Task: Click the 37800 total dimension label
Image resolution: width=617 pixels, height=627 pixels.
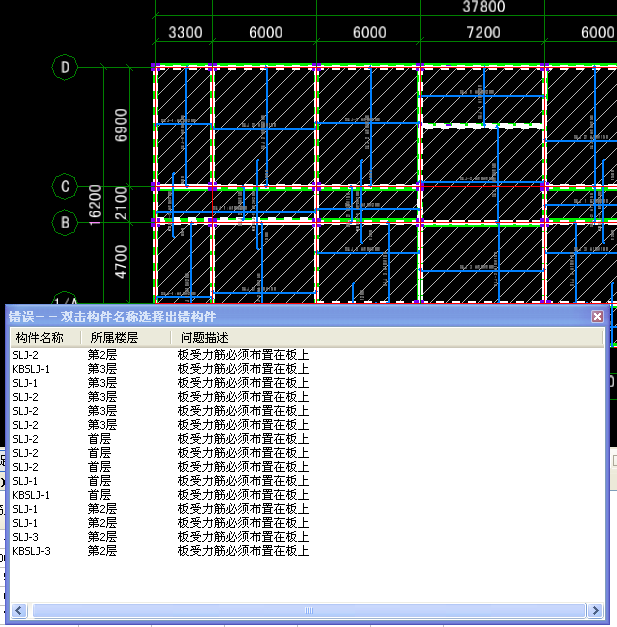Action: click(484, 7)
